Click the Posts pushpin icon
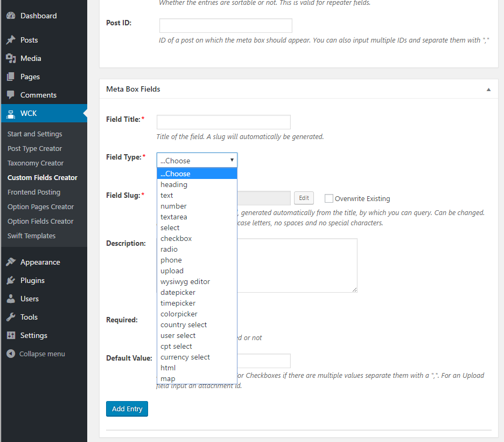 tap(11, 40)
